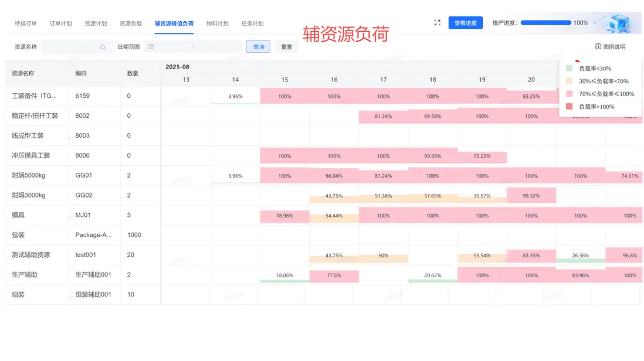Click the pink 70%≤负载率≤100% legend swatch
Viewport: 644px width, 361px height.
(570, 94)
